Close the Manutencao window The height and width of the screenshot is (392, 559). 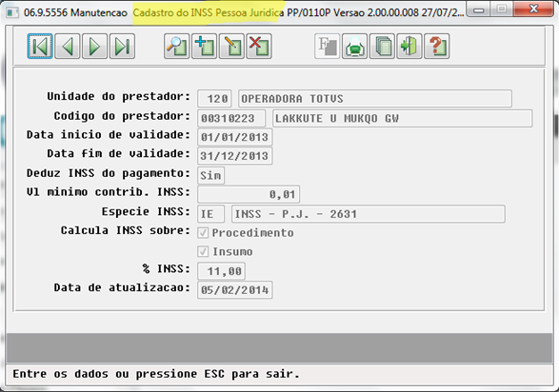point(533,9)
